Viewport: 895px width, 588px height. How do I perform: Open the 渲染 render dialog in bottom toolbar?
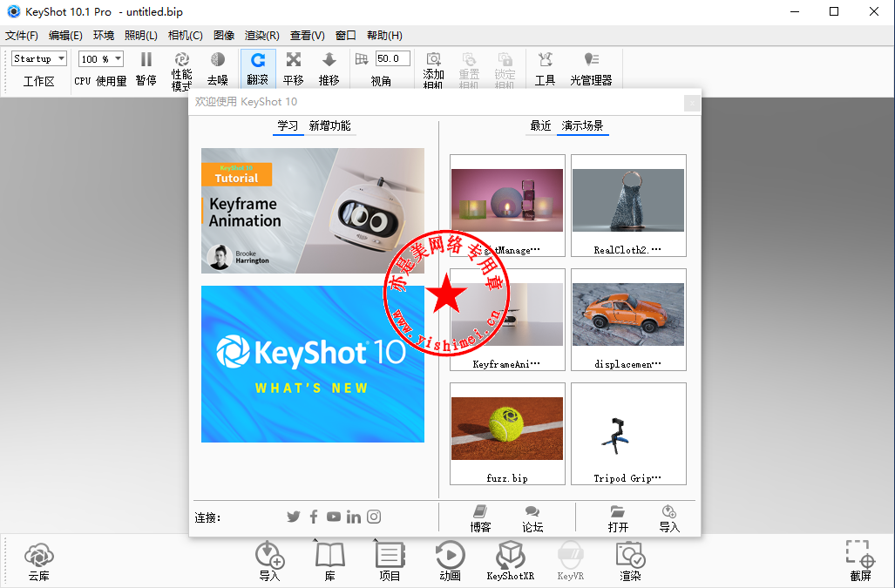tap(630, 562)
